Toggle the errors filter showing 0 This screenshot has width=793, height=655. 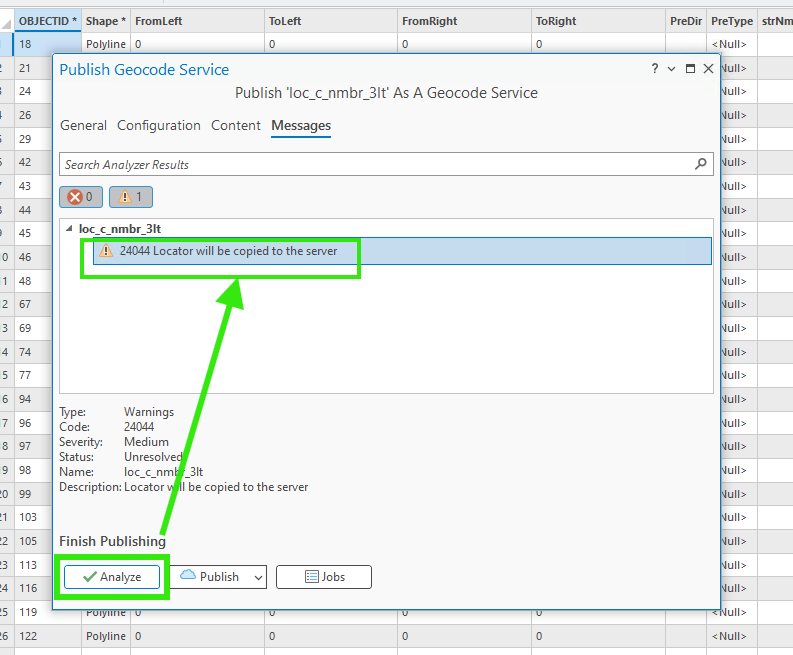tap(81, 197)
